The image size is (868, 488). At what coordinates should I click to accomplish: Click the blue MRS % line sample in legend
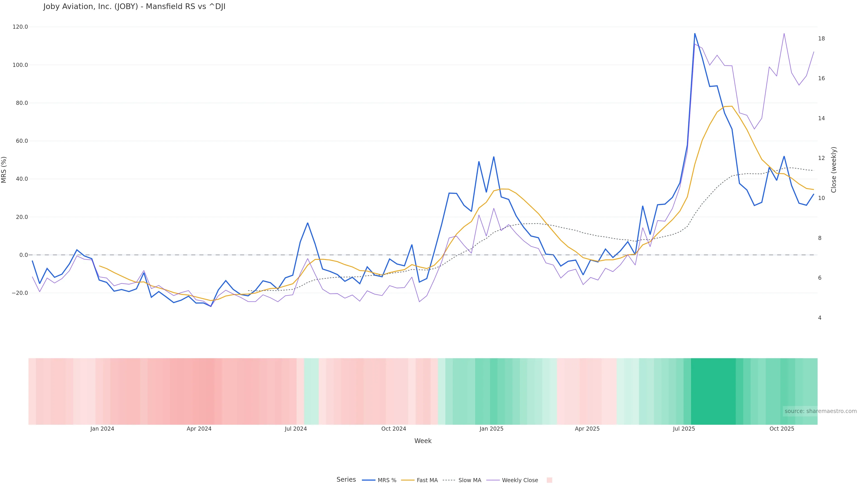pyautogui.click(x=368, y=480)
